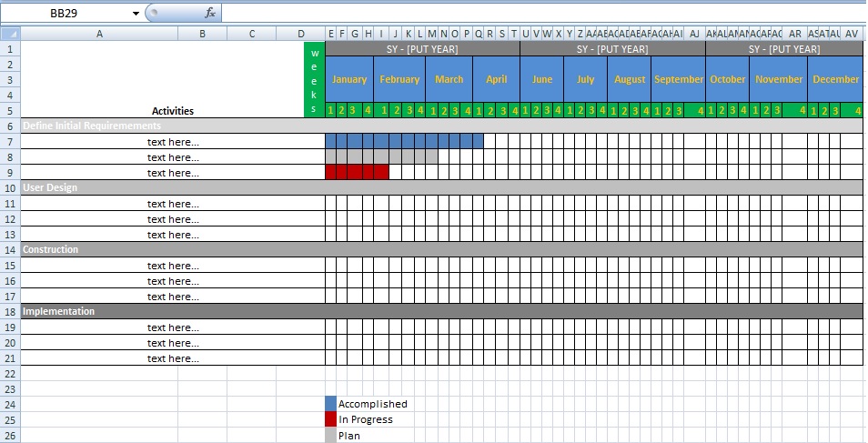868x443 pixels.
Task: Select column D header
Action: [x=301, y=34]
